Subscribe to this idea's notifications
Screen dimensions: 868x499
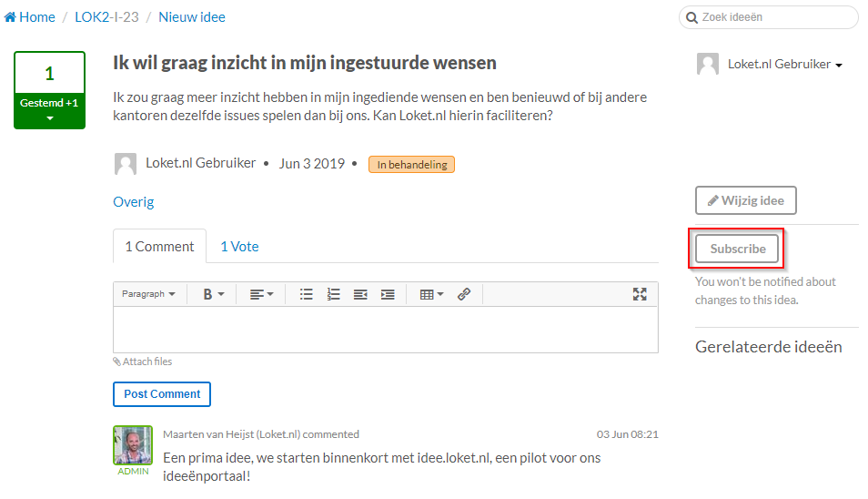click(x=737, y=249)
